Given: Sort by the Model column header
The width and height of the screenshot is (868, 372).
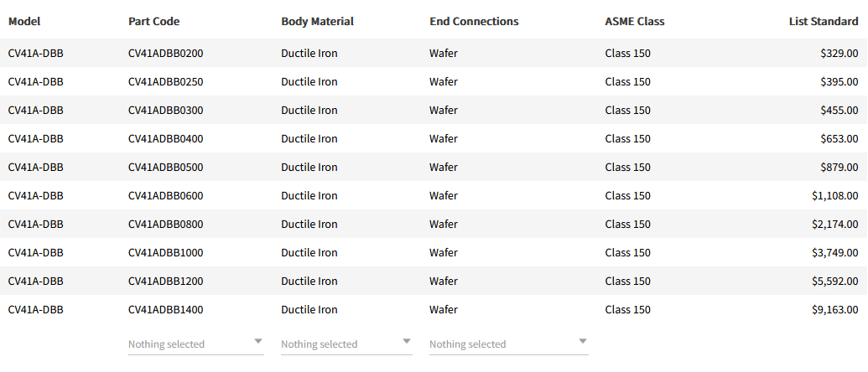Looking at the screenshot, I should click(24, 21).
